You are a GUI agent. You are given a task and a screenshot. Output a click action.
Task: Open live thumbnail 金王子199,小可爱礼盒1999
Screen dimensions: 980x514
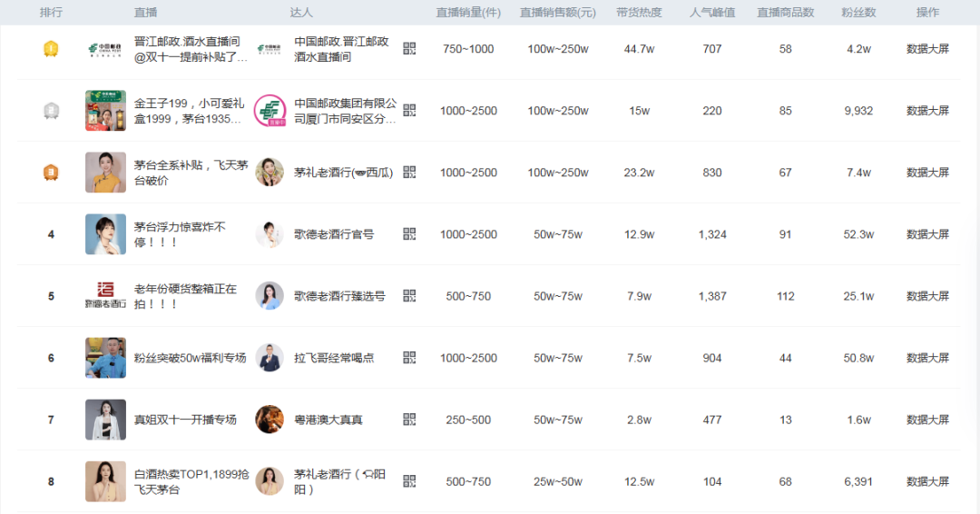[105, 111]
